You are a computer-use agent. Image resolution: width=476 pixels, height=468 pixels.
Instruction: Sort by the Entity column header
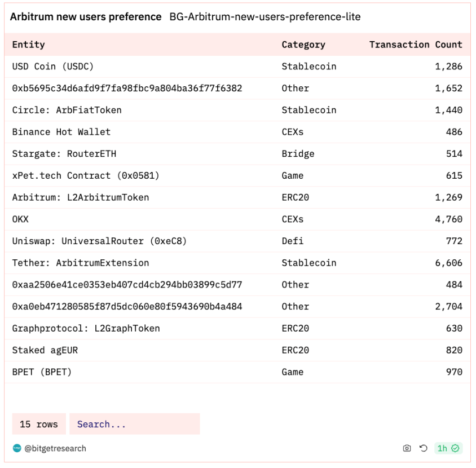29,45
